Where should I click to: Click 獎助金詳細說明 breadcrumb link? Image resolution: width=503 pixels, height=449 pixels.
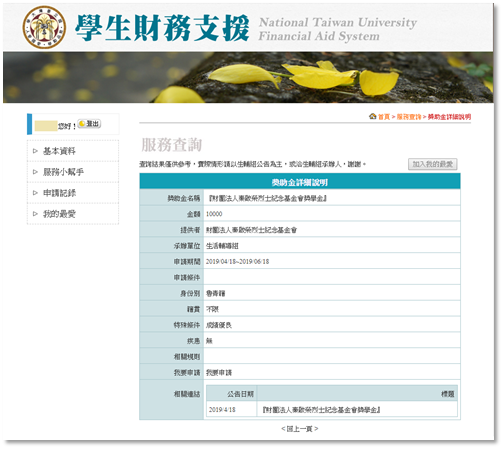tap(449, 117)
